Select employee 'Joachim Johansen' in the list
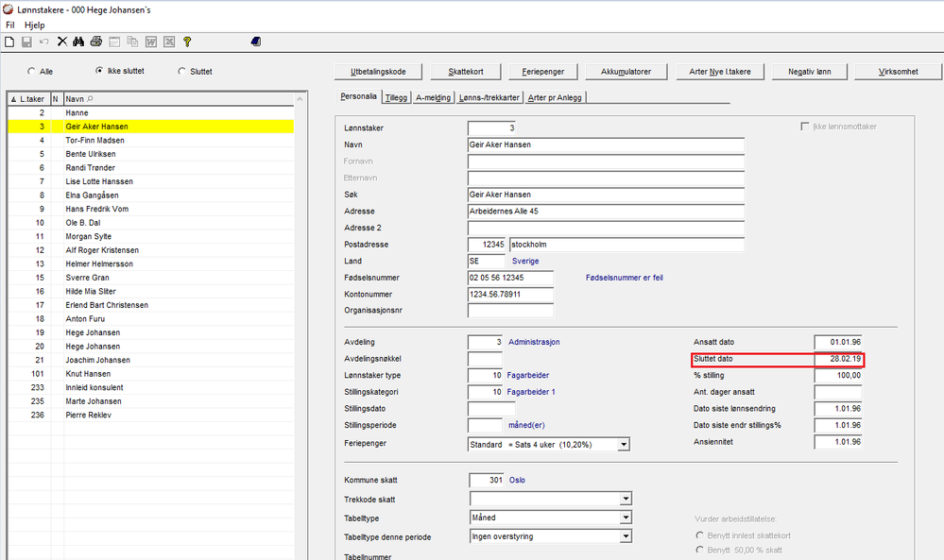The height and width of the screenshot is (560, 944). coord(150,361)
